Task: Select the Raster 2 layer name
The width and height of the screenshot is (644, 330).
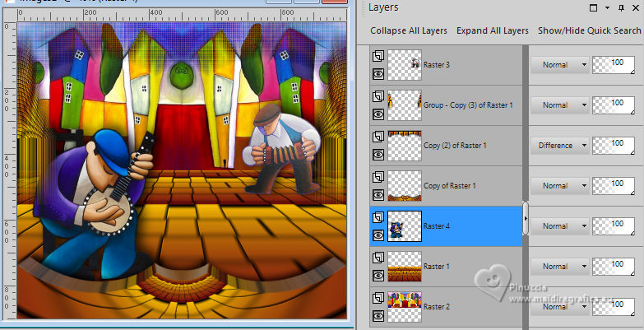Action: [x=437, y=307]
